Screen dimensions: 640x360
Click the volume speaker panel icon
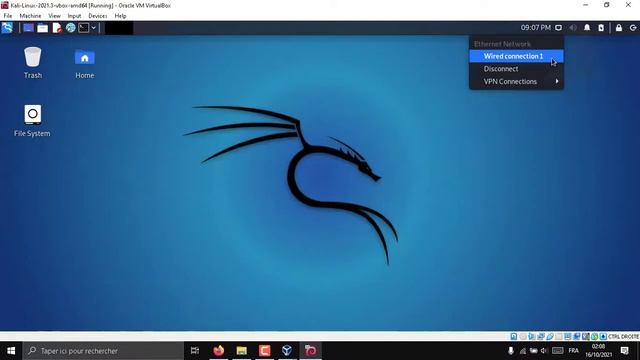tap(573, 28)
